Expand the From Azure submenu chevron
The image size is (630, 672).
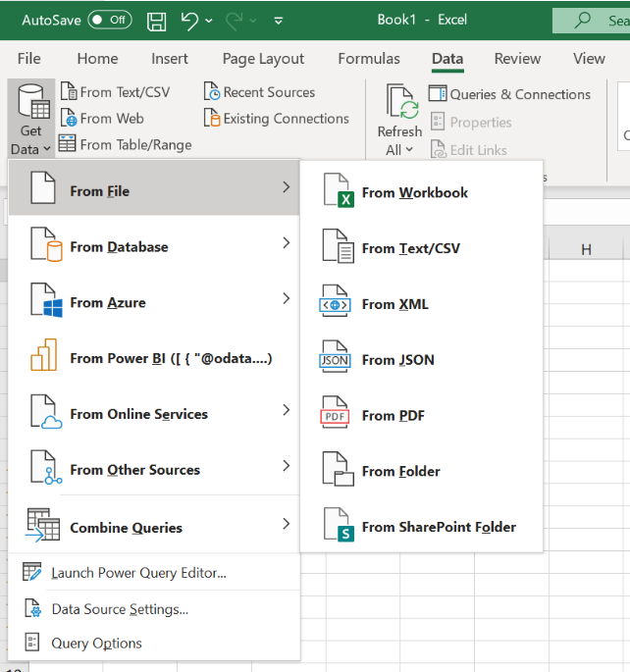coord(287,298)
